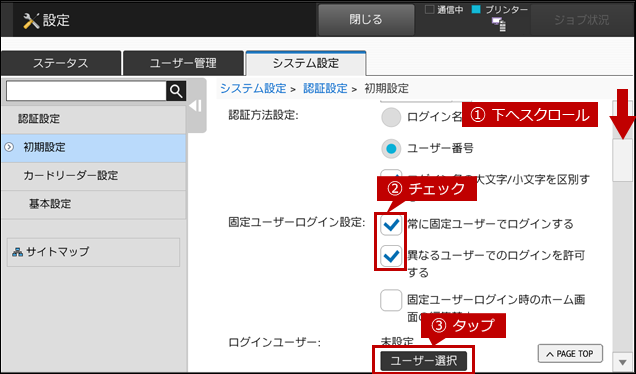Screen dimensions: 636x374
Task: Click the PAGE TOP button
Action: click(x=570, y=354)
